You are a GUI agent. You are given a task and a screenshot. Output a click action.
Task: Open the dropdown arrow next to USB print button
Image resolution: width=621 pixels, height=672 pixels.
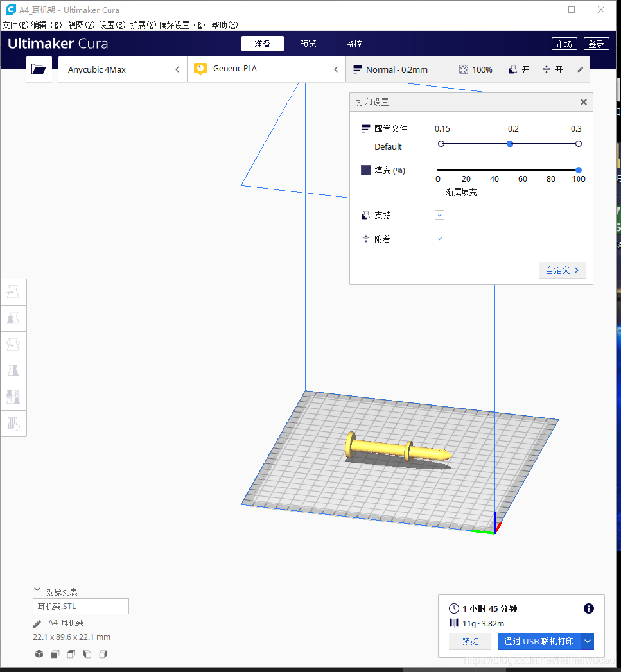coord(588,641)
